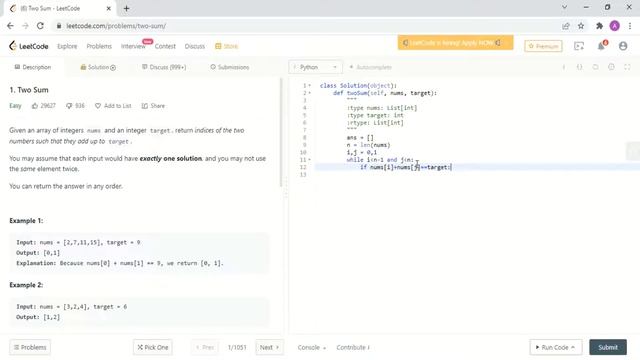Open a new browser tab
The height and width of the screenshot is (360, 640).
[x=127, y=8]
